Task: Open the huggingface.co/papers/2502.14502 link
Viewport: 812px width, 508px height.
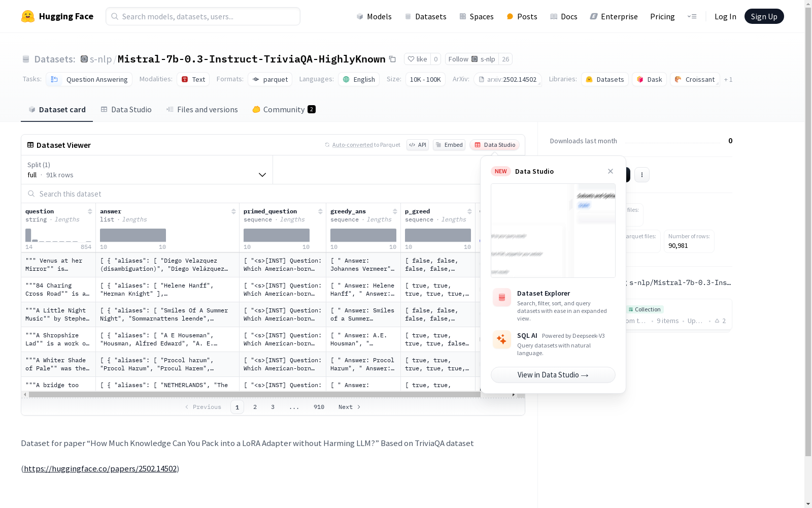Action: point(100,468)
